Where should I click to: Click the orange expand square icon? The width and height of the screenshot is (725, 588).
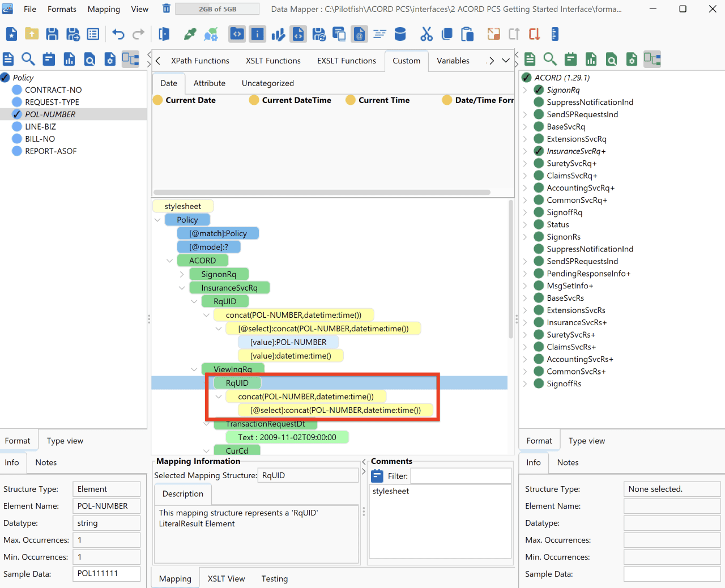pyautogui.click(x=494, y=34)
